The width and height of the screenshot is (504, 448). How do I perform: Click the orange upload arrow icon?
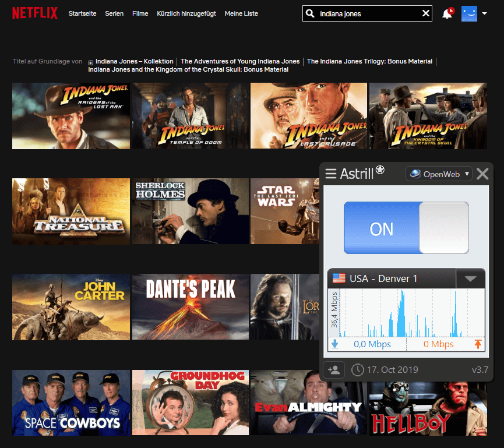[478, 344]
